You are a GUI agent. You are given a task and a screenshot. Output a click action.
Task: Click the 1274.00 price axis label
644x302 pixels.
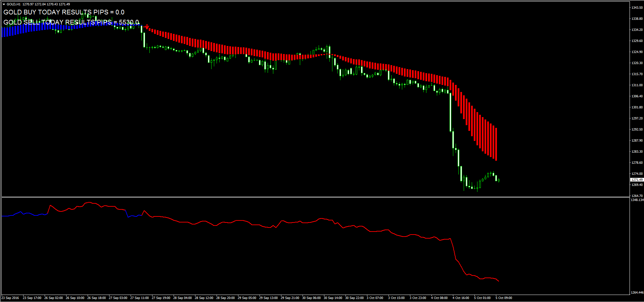point(637,174)
